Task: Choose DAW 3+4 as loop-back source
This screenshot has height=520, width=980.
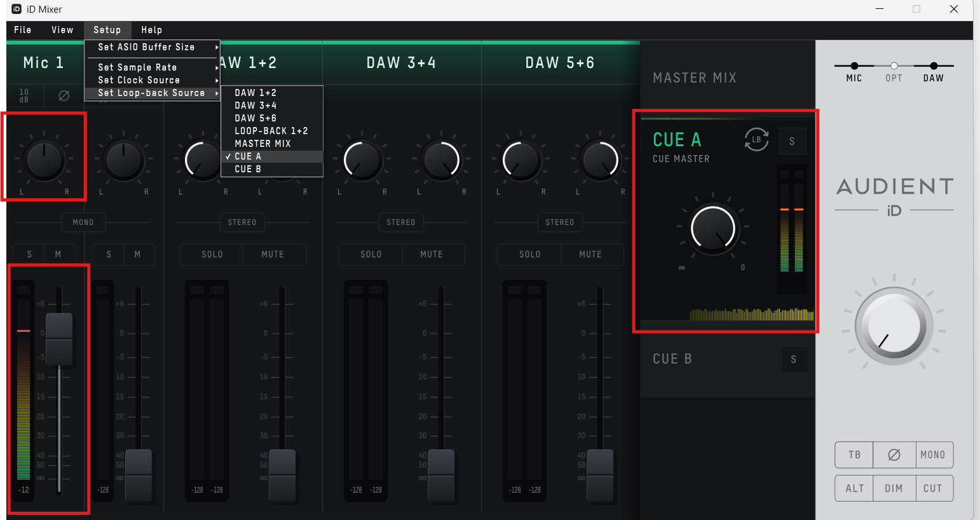Action: [272, 106]
